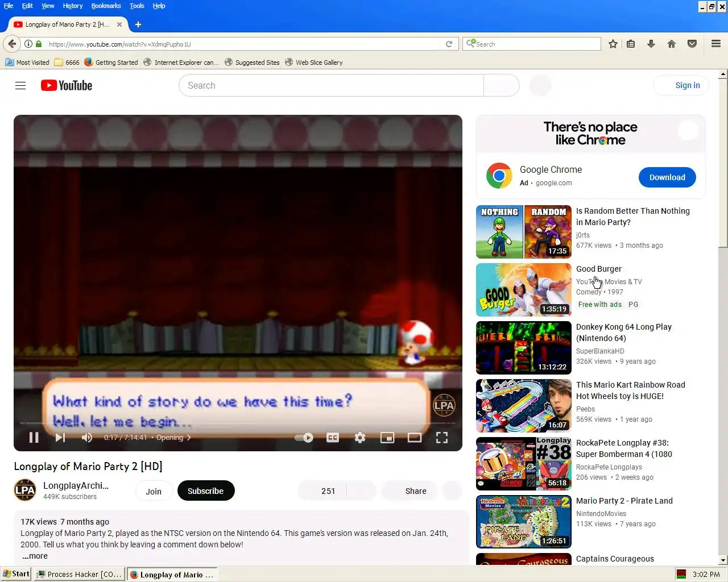The width and height of the screenshot is (728, 582).
Task: Close the Longplay of Mario Party 2 tab
Action: point(119,24)
